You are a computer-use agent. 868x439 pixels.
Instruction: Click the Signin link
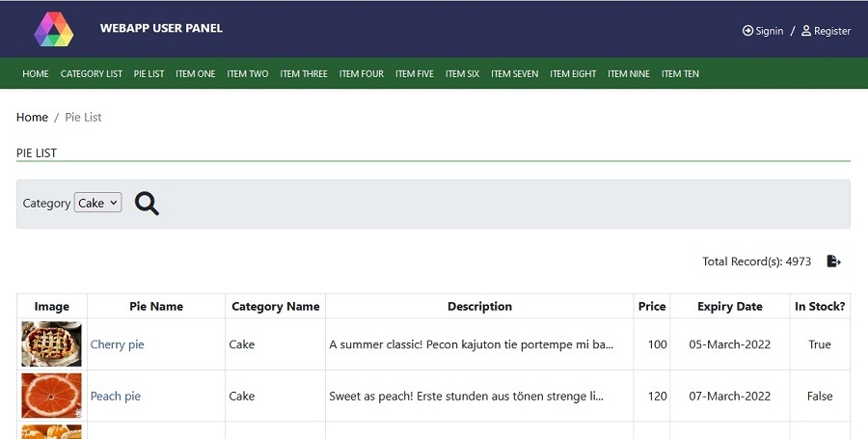(763, 31)
